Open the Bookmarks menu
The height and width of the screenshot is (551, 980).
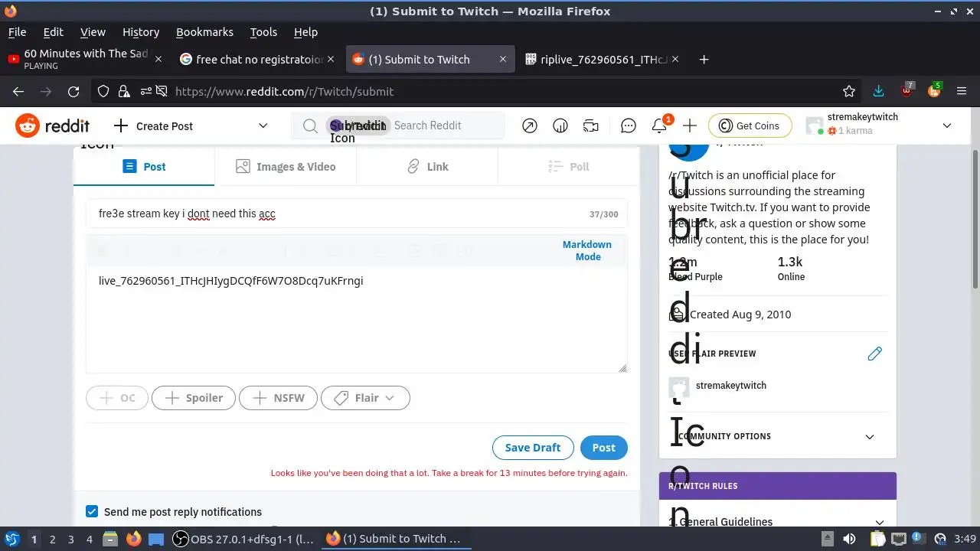(204, 32)
